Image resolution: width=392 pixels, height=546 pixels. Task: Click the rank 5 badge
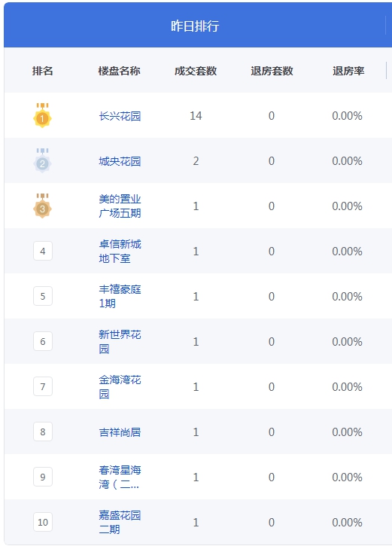pos(43,296)
